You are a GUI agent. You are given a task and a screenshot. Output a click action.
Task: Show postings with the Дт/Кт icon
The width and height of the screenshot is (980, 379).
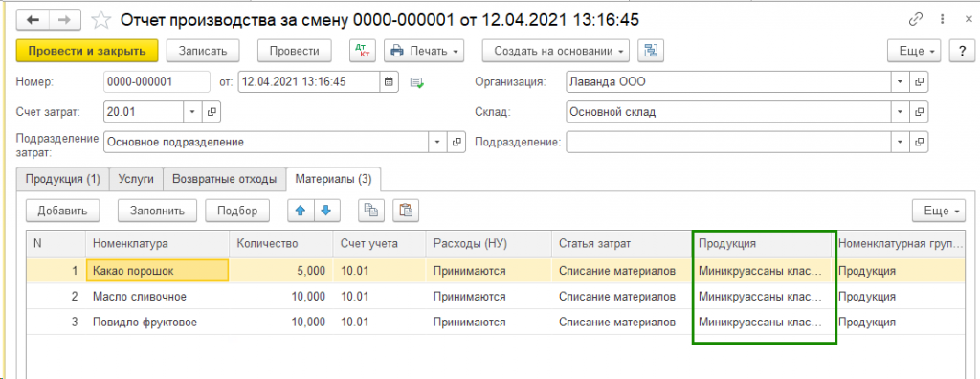[x=362, y=51]
